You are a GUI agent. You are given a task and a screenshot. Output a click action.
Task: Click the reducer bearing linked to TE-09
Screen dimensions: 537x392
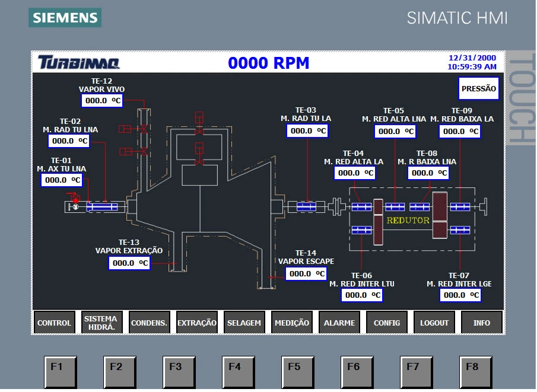pos(460,207)
